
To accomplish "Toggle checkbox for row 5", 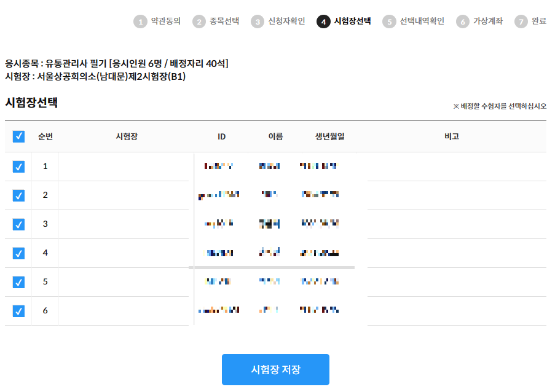I will pyautogui.click(x=19, y=282).
